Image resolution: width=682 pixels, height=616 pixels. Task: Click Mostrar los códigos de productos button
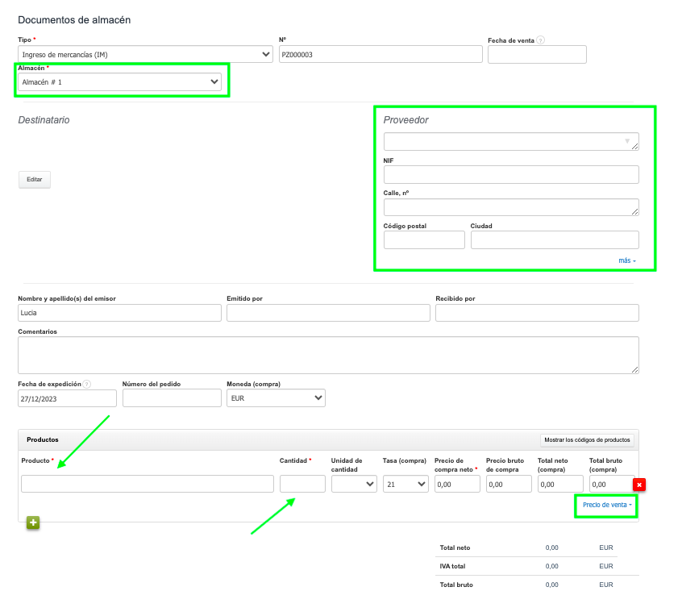coord(587,440)
